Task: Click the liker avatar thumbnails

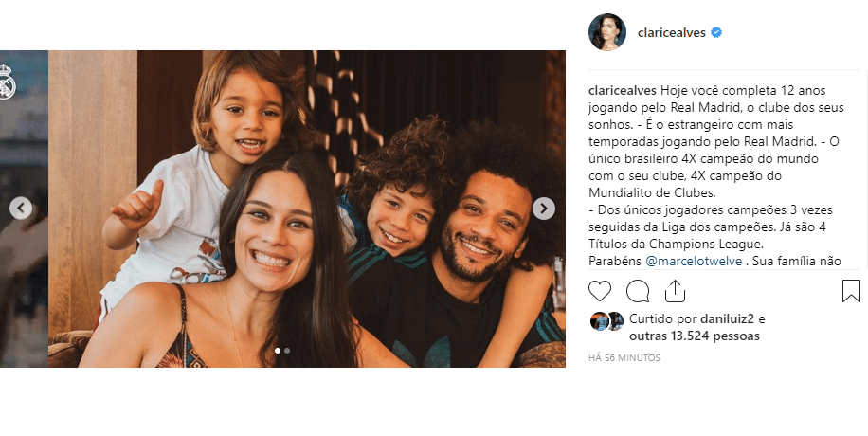Action: pos(606,321)
